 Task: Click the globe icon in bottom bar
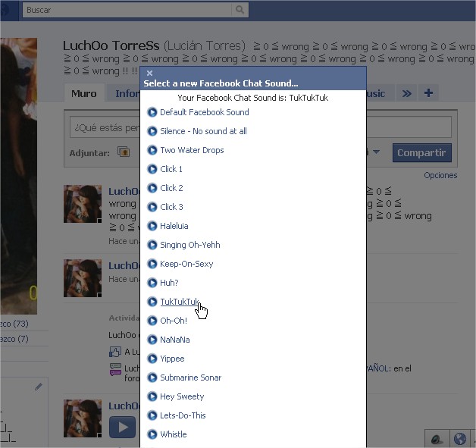point(460,439)
